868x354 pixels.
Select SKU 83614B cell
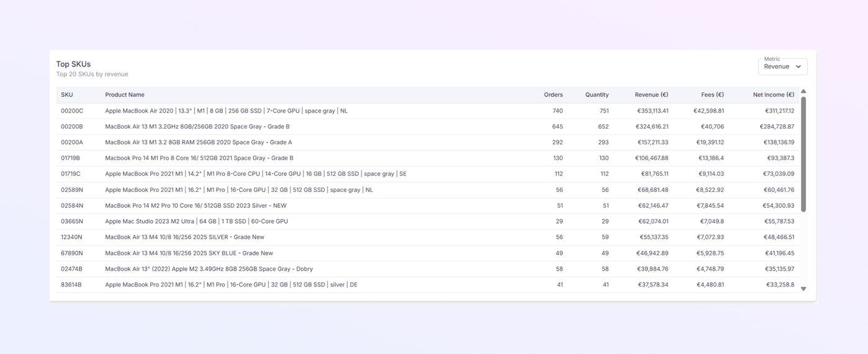tap(71, 285)
